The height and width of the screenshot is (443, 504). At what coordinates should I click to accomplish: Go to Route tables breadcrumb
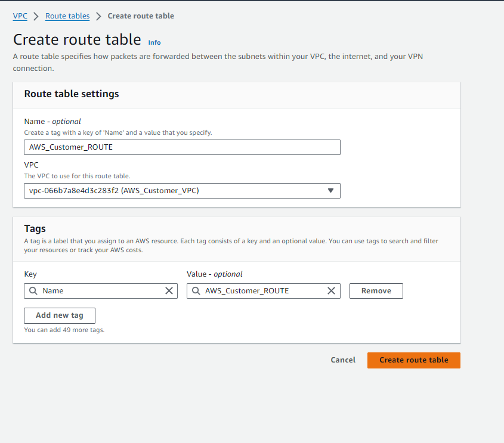click(x=67, y=16)
